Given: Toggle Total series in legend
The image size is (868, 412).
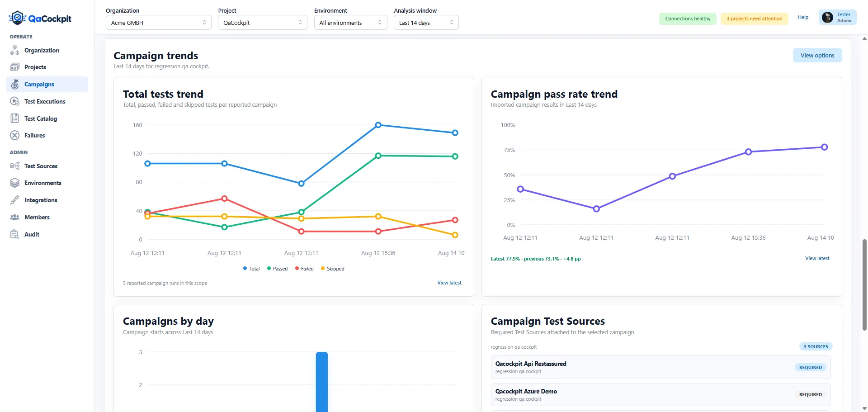Looking at the screenshot, I should [251, 269].
